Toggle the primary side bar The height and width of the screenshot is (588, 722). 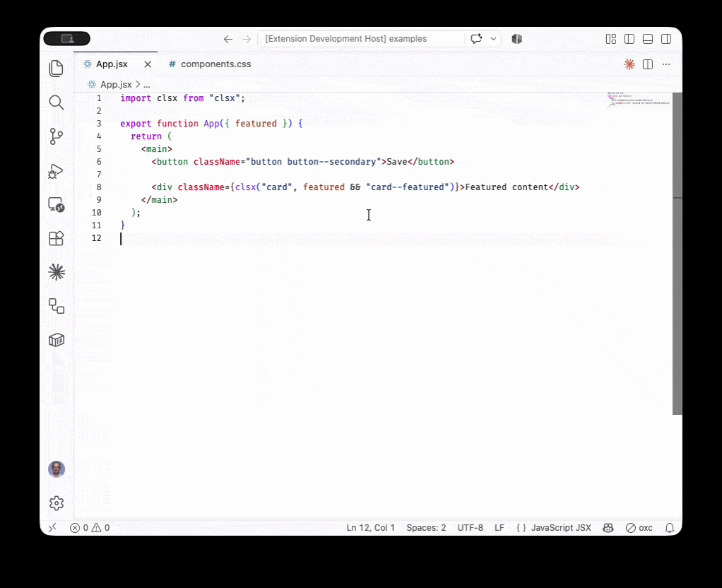629,39
